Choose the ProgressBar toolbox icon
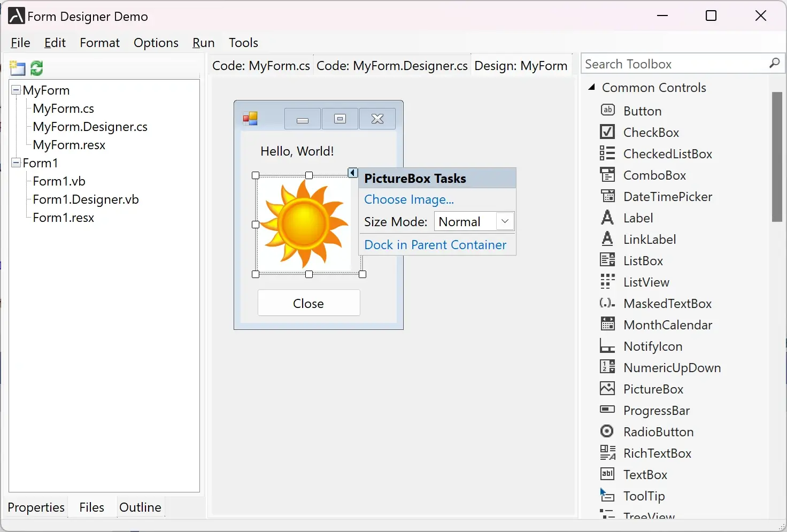 607,410
